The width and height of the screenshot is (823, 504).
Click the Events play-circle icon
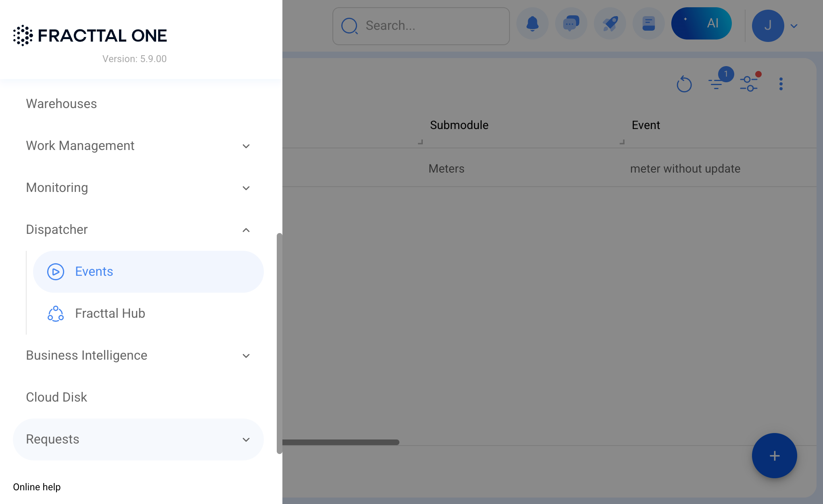click(56, 272)
